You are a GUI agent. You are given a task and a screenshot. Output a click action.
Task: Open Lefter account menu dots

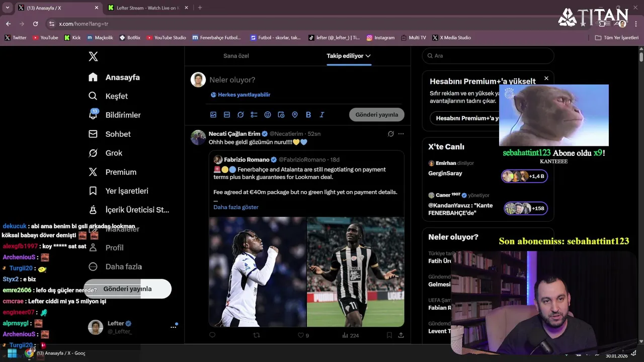click(x=173, y=327)
